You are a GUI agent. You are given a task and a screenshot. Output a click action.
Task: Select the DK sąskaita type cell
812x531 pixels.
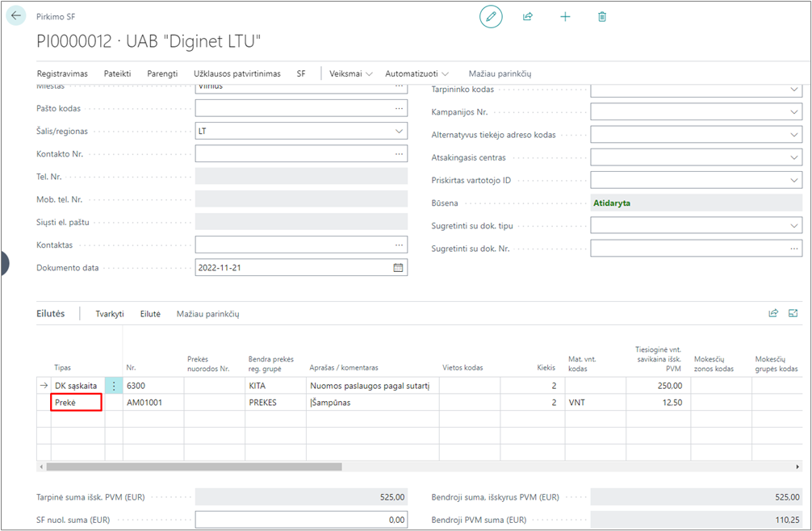coord(78,386)
